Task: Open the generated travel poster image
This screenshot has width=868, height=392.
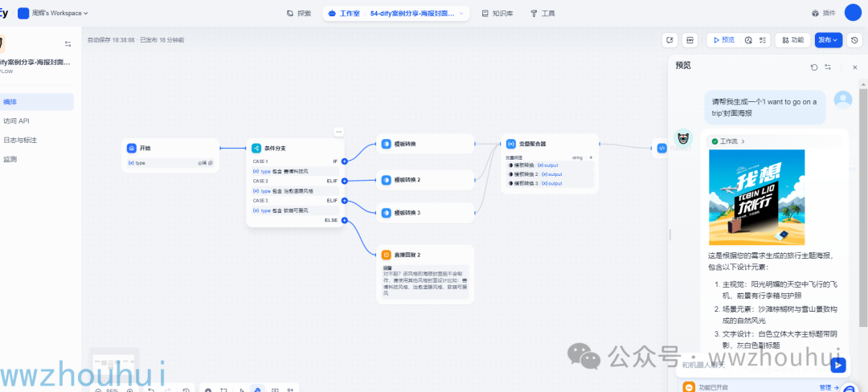Action: pyautogui.click(x=757, y=198)
